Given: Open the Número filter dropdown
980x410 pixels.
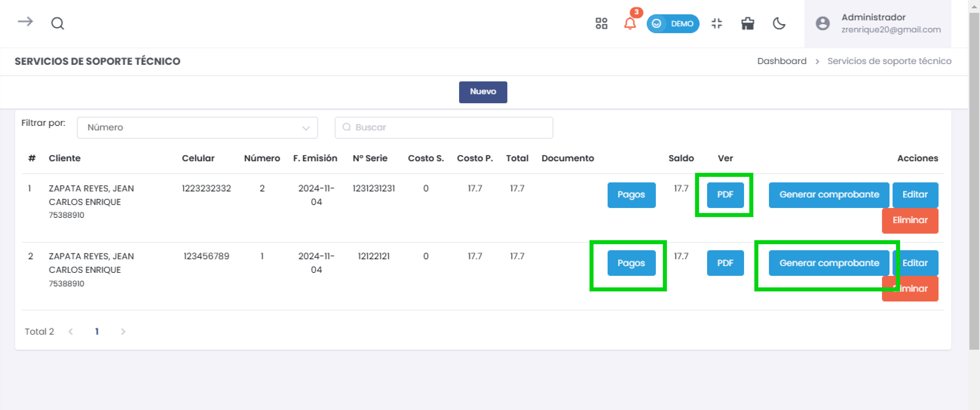Looking at the screenshot, I should [197, 127].
